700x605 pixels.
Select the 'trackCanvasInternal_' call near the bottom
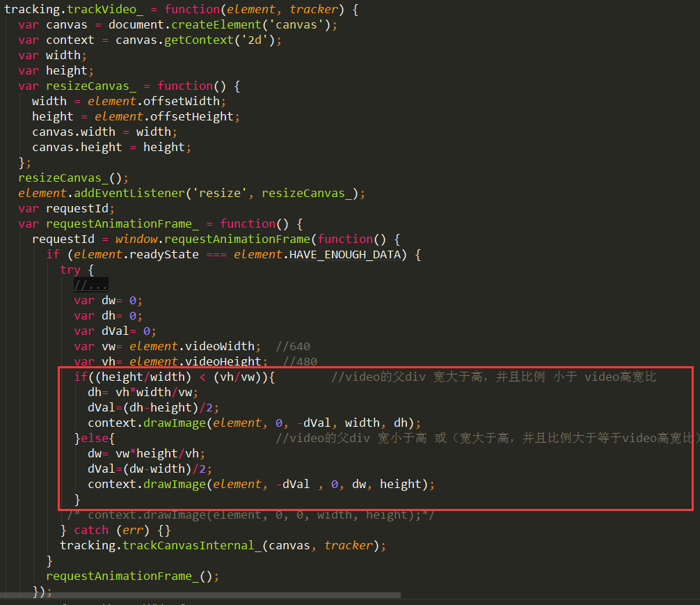pos(194,544)
